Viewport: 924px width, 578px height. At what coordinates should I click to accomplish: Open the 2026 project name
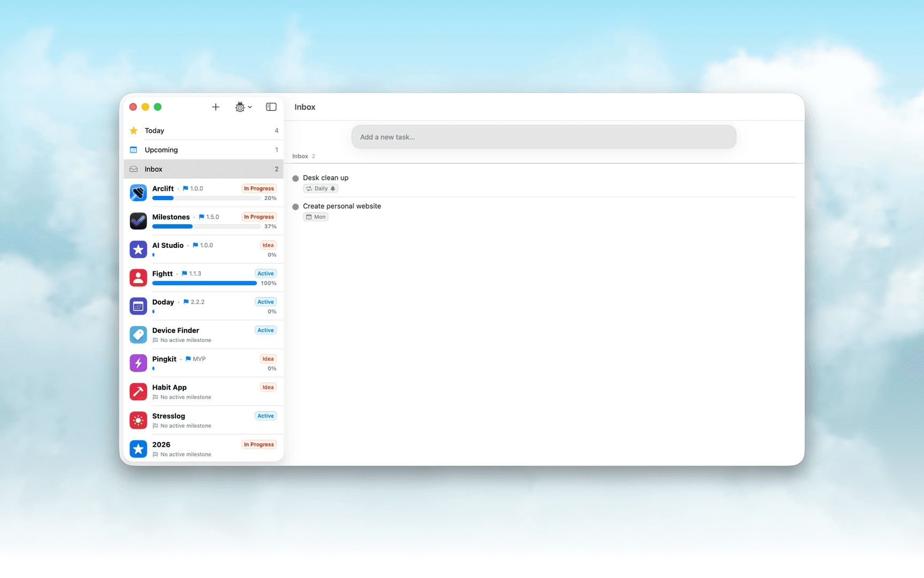pos(161,445)
